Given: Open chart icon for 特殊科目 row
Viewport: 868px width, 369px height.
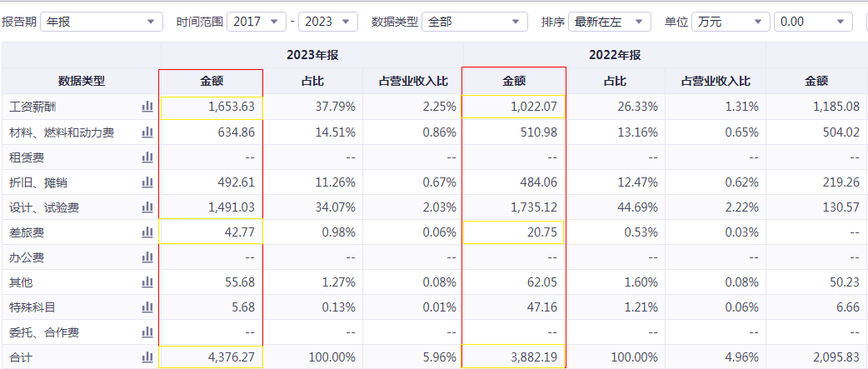Looking at the screenshot, I should [147, 307].
